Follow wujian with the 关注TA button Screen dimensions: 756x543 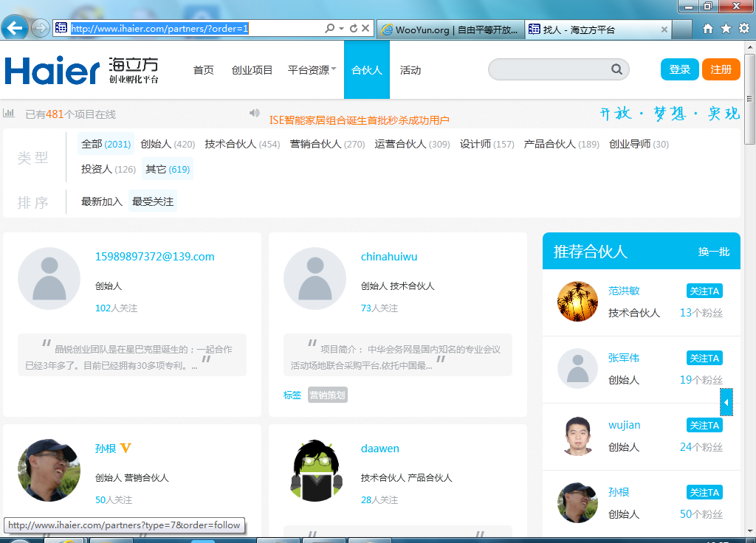pos(704,425)
